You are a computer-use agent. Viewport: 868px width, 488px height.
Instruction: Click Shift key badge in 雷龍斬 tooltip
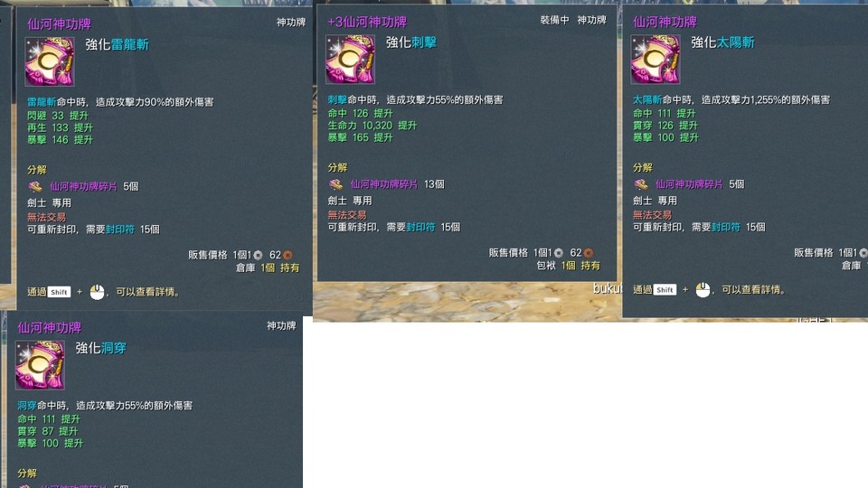[60, 292]
